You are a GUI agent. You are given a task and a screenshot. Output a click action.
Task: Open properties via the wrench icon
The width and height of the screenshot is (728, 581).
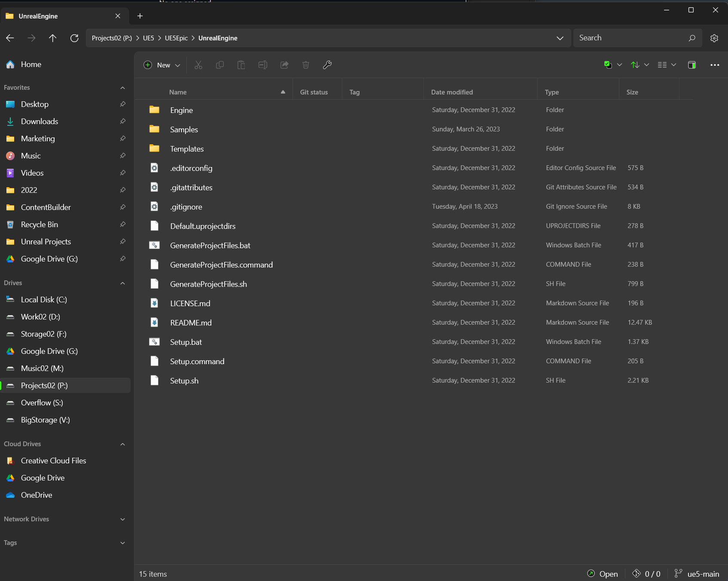pos(327,65)
